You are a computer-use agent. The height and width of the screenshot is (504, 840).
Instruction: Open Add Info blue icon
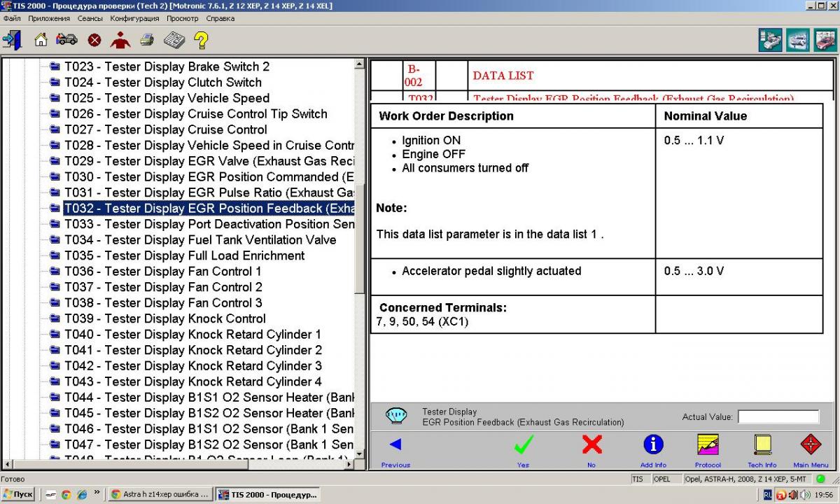(x=652, y=445)
